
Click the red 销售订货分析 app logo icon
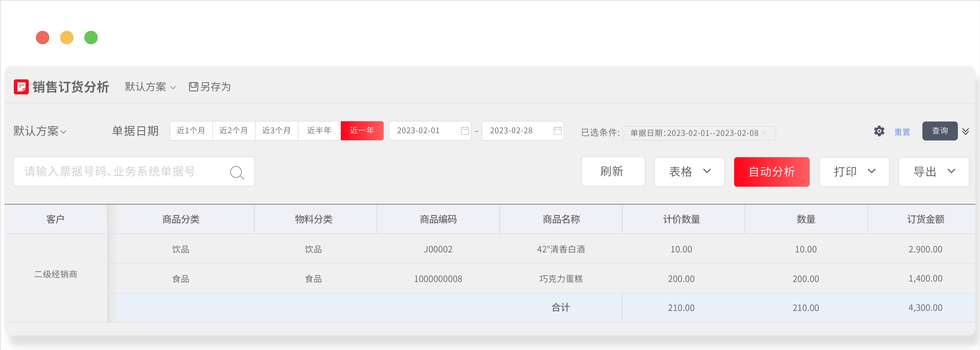[x=21, y=87]
